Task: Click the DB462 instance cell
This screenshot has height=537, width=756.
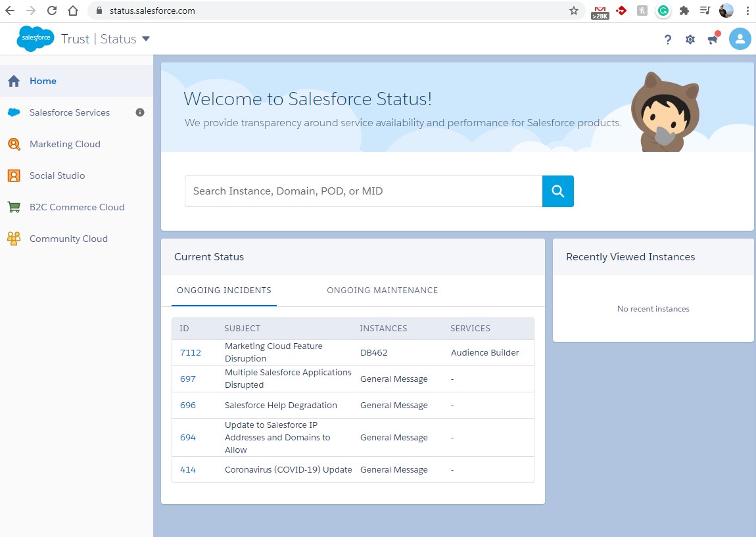Action: (x=373, y=352)
